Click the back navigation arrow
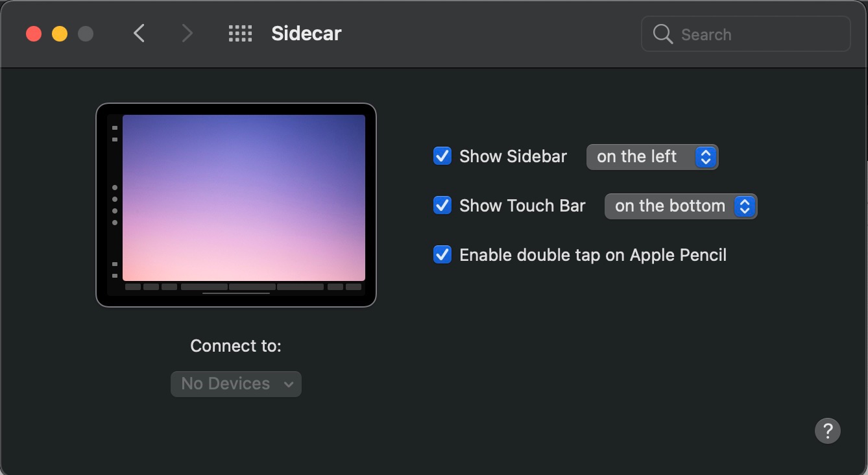Image resolution: width=868 pixels, height=475 pixels. [139, 33]
